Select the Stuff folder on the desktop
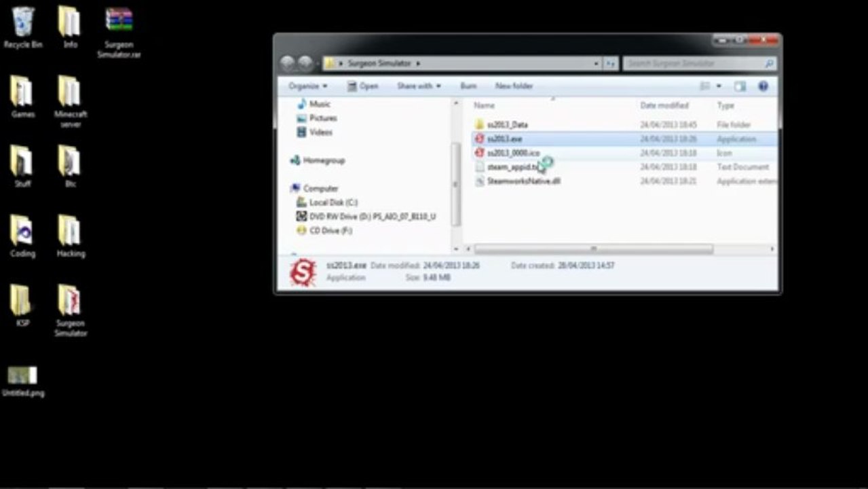This screenshot has height=489, width=868. pyautogui.click(x=22, y=166)
